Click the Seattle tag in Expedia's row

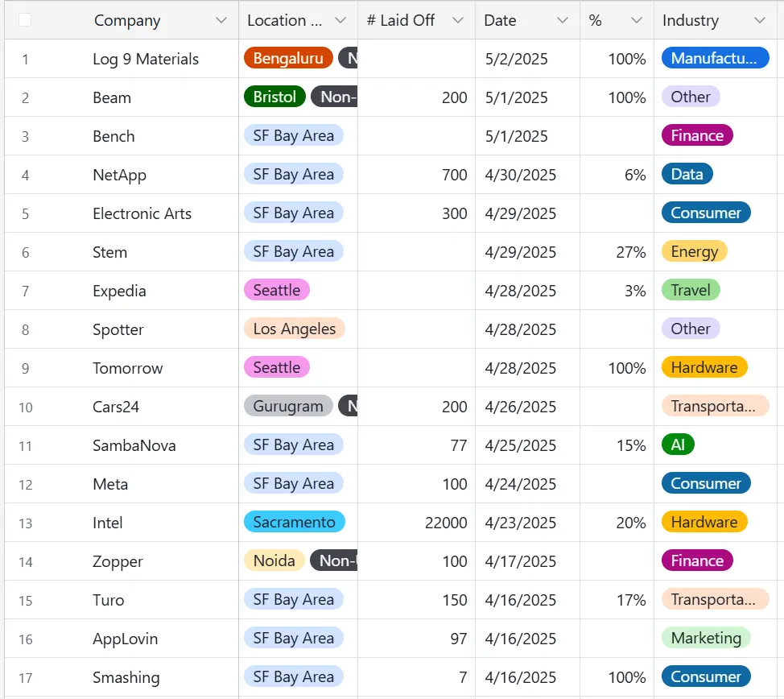[x=276, y=290]
